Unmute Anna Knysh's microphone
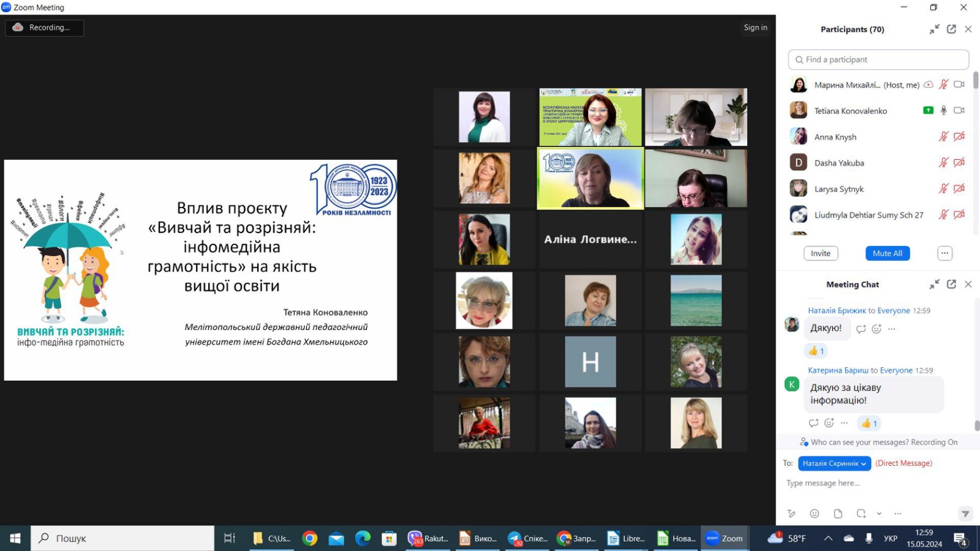Viewport: 980px width, 551px height. pyautogui.click(x=943, y=137)
